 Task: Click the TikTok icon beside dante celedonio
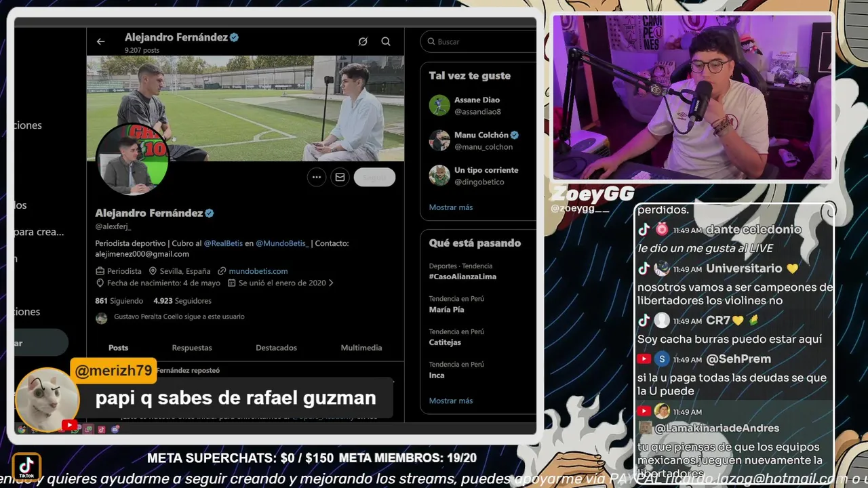point(644,230)
